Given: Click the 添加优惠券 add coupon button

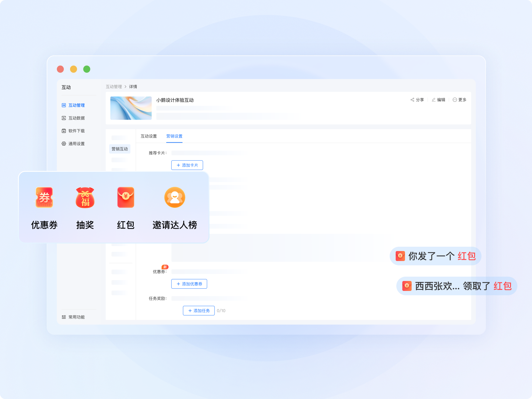Looking at the screenshot, I should (189, 284).
